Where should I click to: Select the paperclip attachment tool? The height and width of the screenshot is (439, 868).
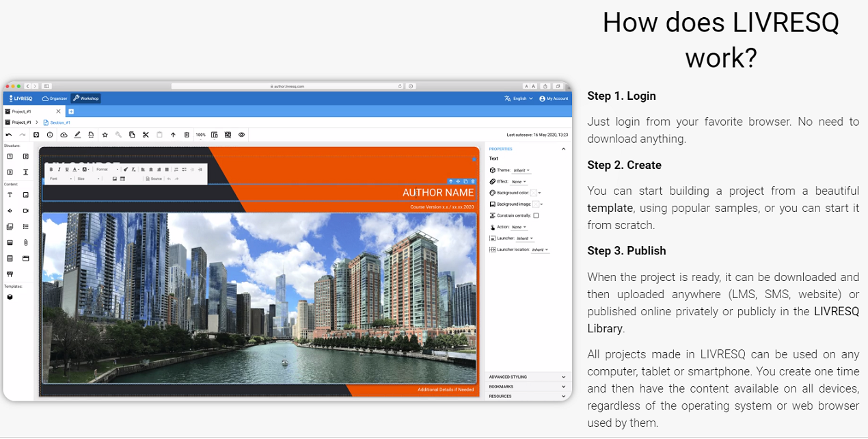(x=26, y=243)
